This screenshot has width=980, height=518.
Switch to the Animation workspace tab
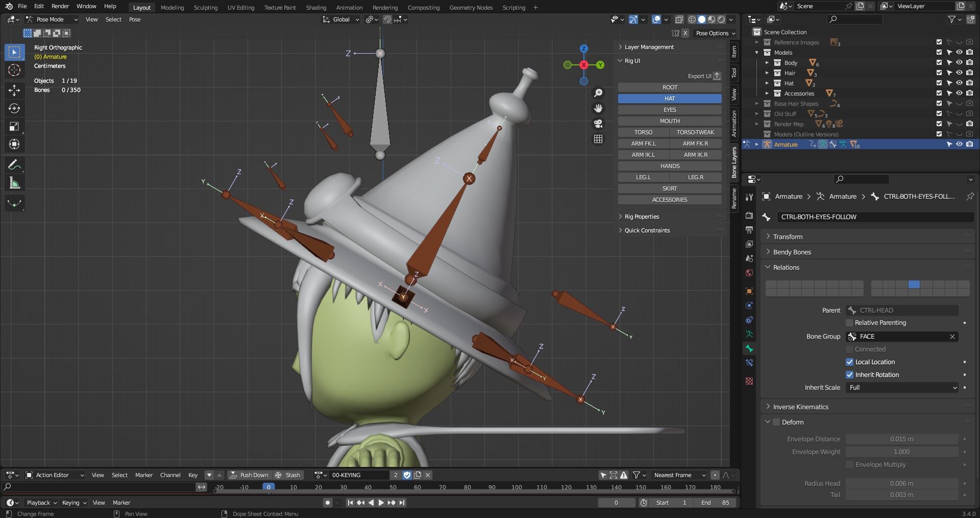coord(349,8)
